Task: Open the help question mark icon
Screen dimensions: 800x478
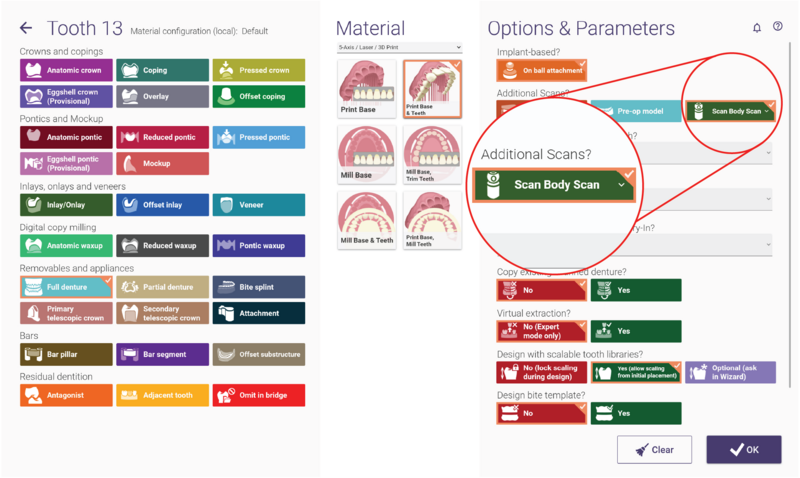Action: click(x=778, y=27)
